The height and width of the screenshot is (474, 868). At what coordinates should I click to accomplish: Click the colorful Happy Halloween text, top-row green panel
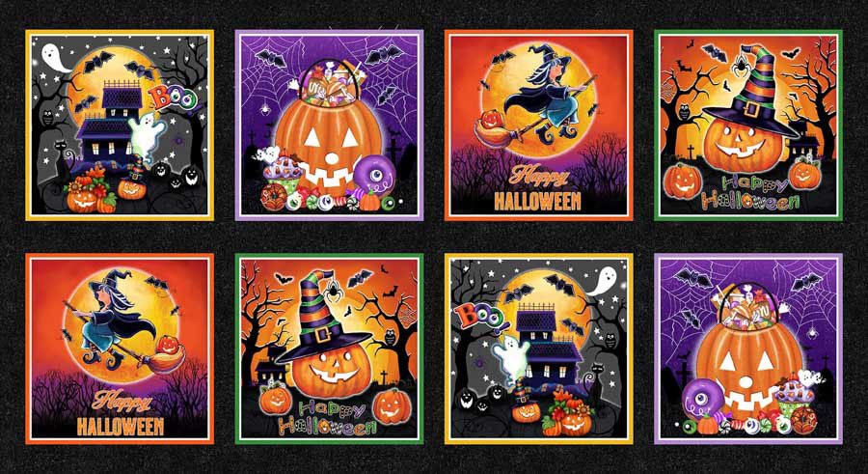750,193
